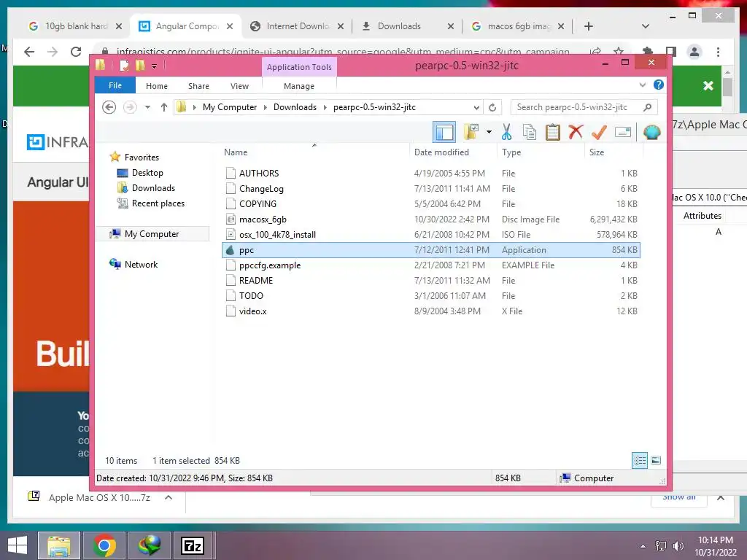
Task: Select macosx_6gb disc image file
Action: pos(430,219)
